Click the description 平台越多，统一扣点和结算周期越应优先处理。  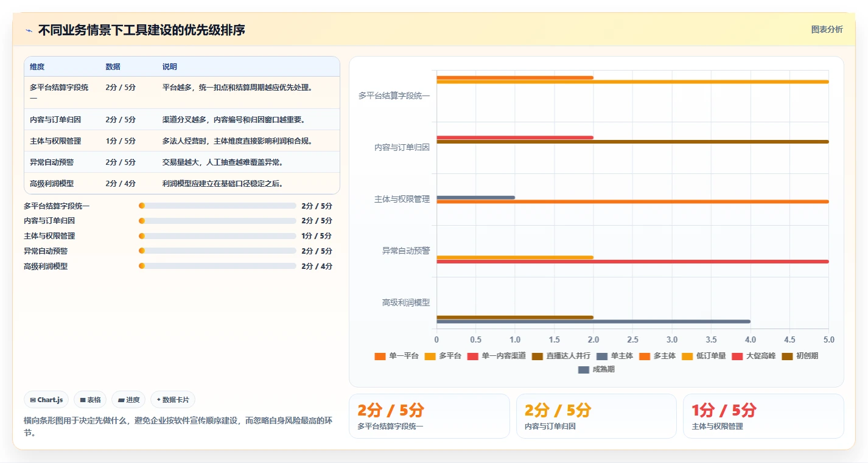click(237, 87)
